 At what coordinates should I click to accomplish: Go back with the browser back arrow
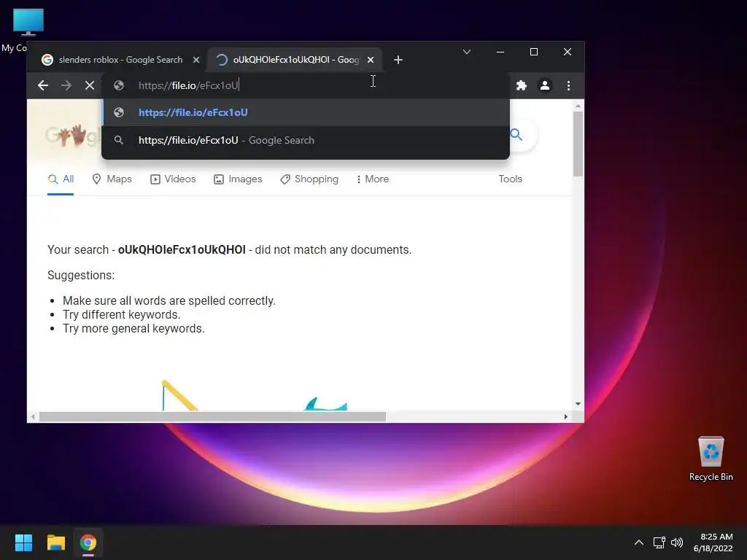pos(43,85)
